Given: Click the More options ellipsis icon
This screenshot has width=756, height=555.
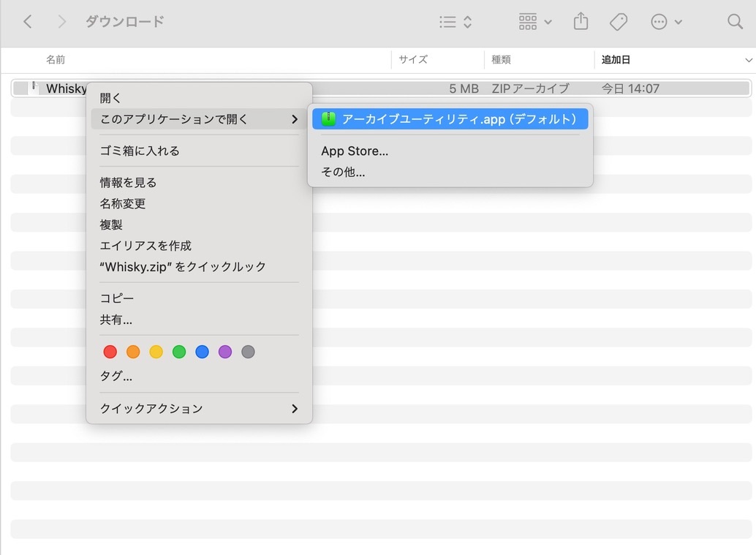Looking at the screenshot, I should click(x=659, y=22).
